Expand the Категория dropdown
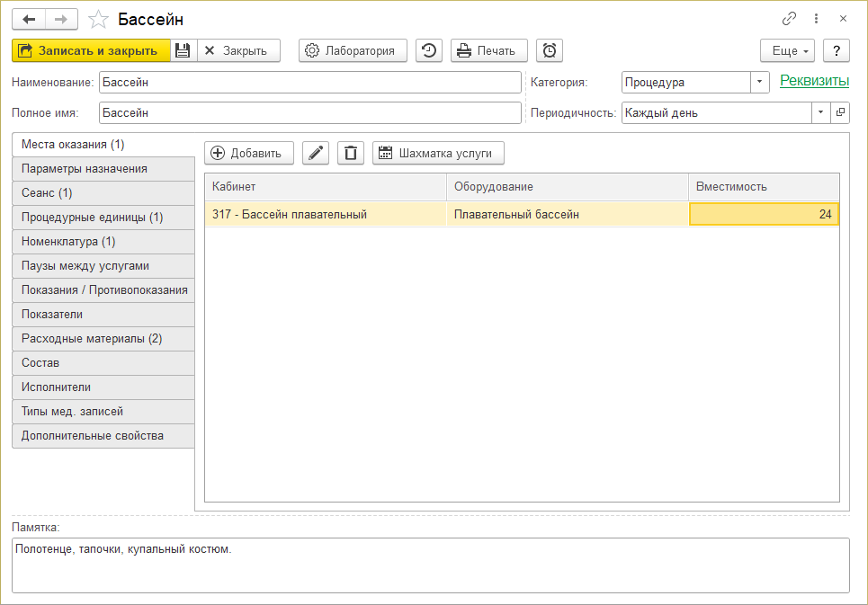 point(760,82)
